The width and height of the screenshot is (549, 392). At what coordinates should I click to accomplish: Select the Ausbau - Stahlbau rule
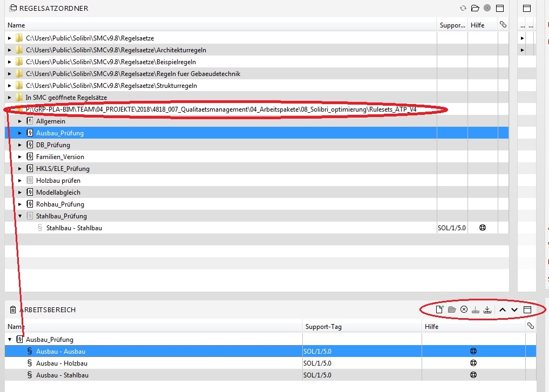coord(62,375)
